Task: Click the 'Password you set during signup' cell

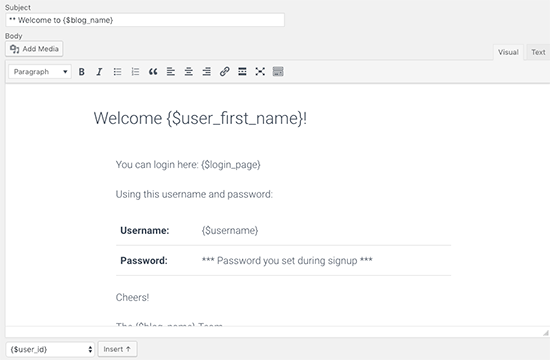Action: coord(287,261)
